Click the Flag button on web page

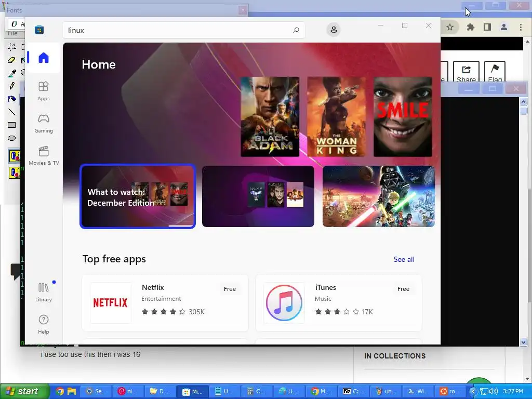point(495,72)
